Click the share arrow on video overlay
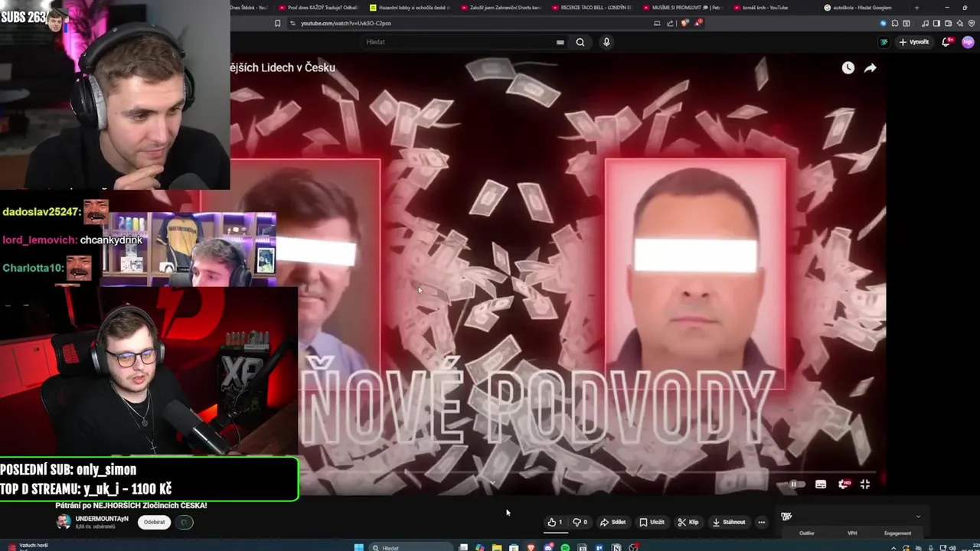Viewport: 980px width, 551px height. click(x=871, y=68)
